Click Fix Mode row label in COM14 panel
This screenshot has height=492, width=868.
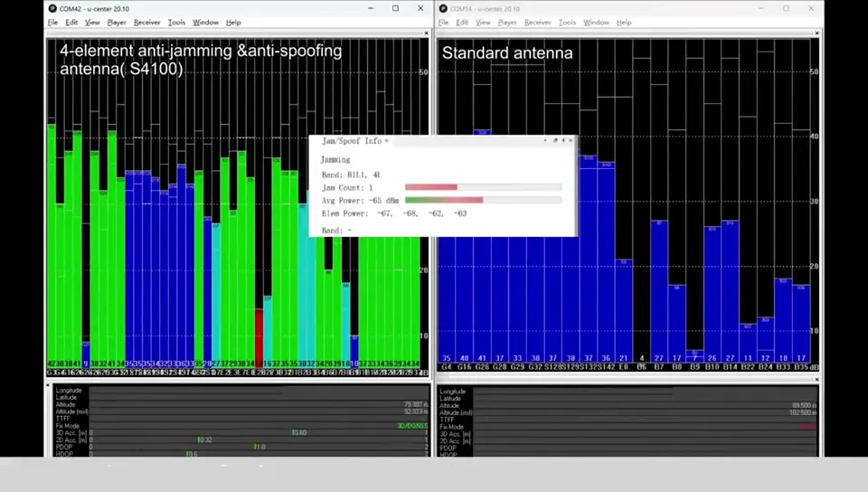click(x=452, y=427)
